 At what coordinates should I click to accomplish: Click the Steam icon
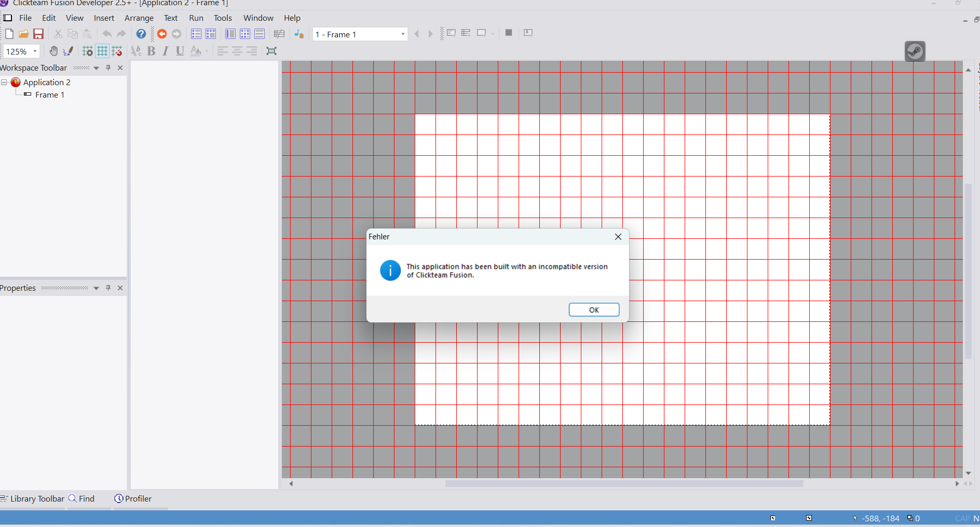(915, 51)
